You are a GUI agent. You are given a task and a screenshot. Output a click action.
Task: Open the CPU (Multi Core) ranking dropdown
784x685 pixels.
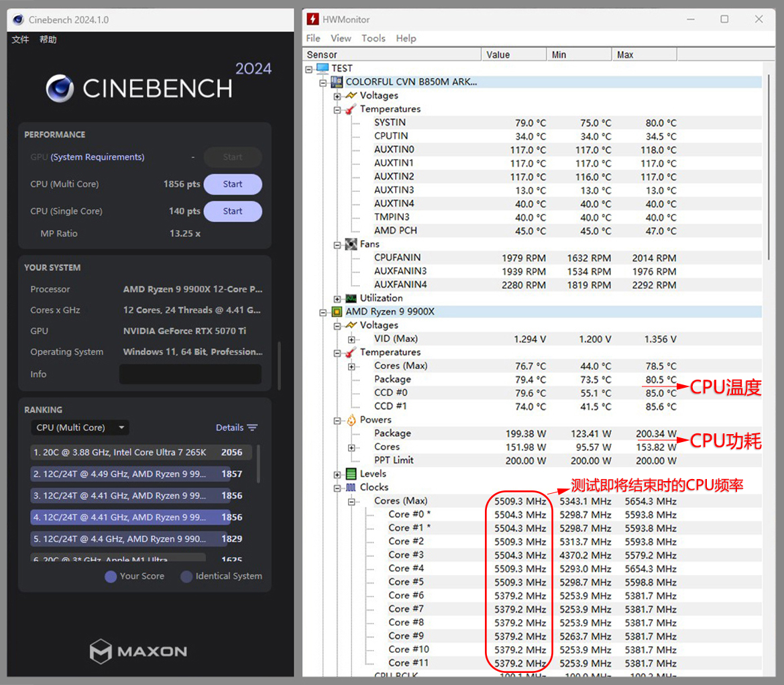[80, 428]
